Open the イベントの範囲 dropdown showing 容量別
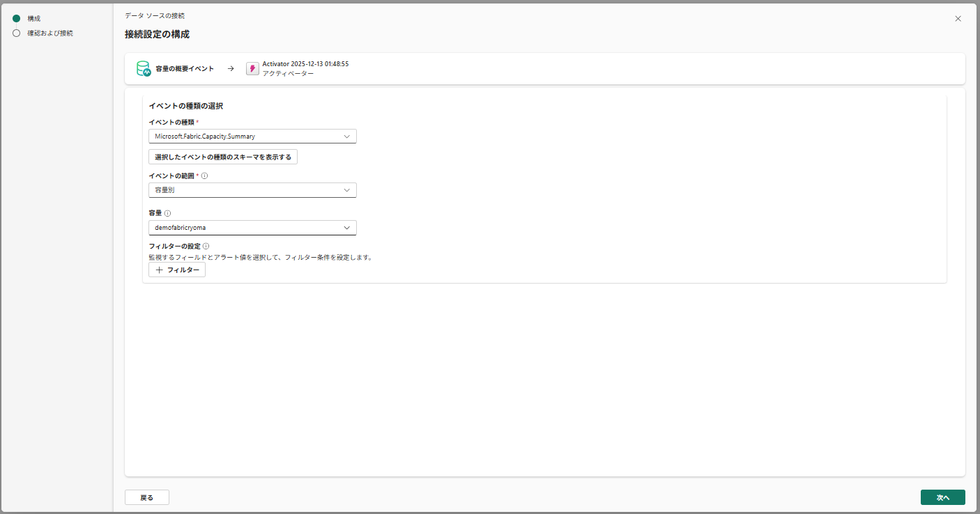 252,190
